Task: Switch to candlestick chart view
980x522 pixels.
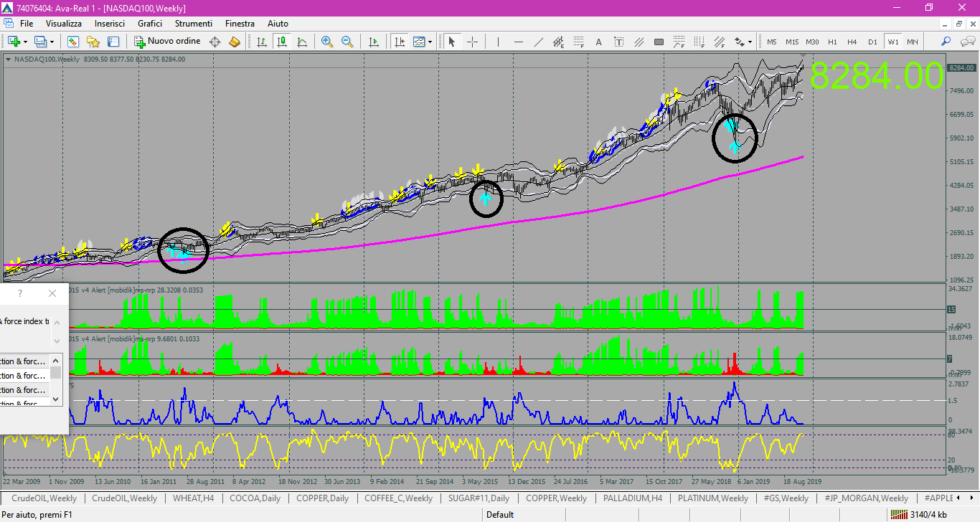Action: pos(282,42)
